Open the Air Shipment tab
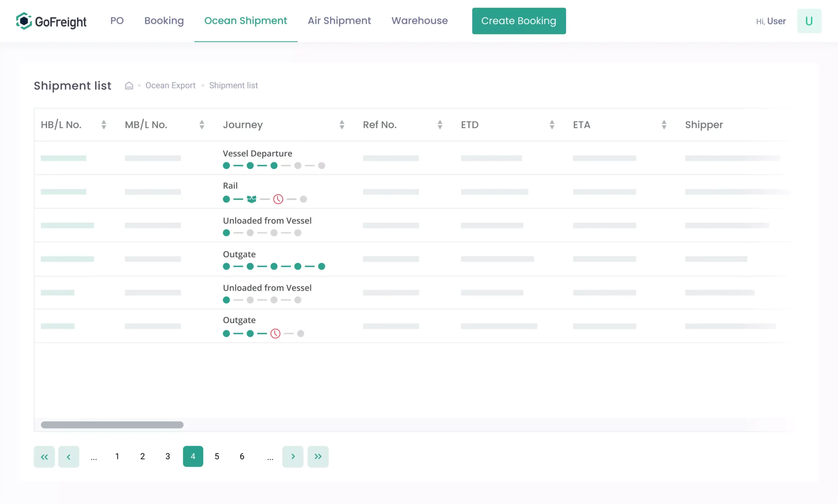 pos(339,21)
